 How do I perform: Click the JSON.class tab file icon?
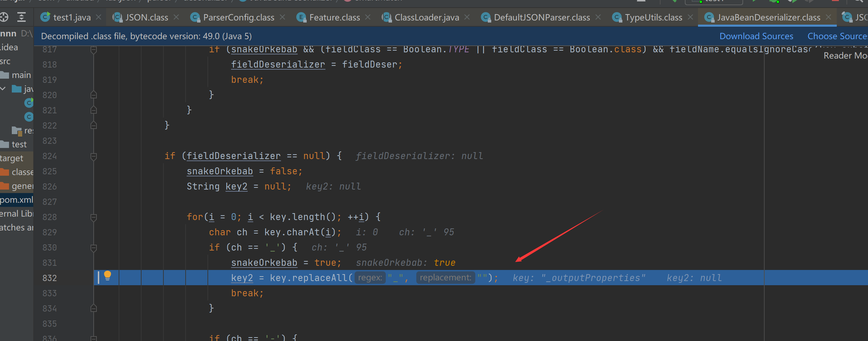117,17
